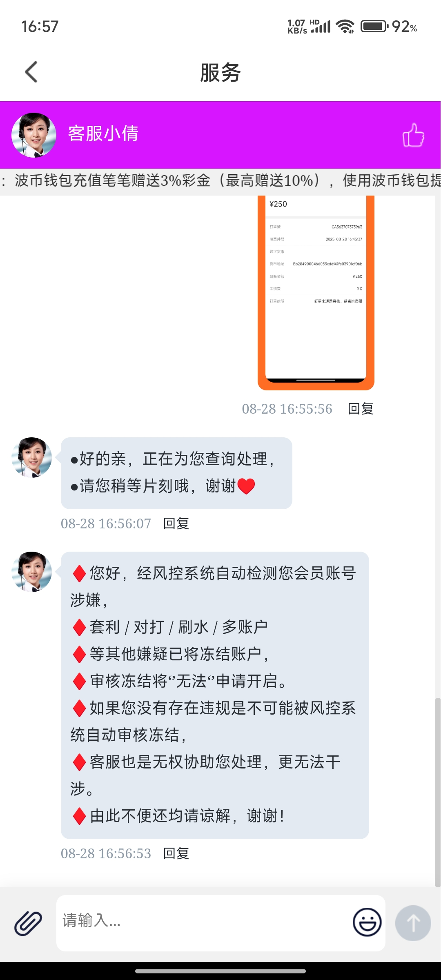This screenshot has height=980, width=441.
Task: Tap the 客服小倩 agent name
Action: (103, 134)
